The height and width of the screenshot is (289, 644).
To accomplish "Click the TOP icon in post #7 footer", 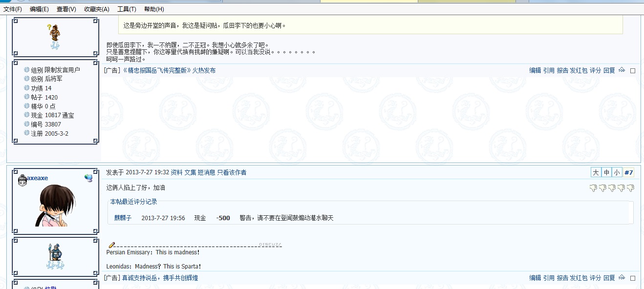I will click(622, 278).
